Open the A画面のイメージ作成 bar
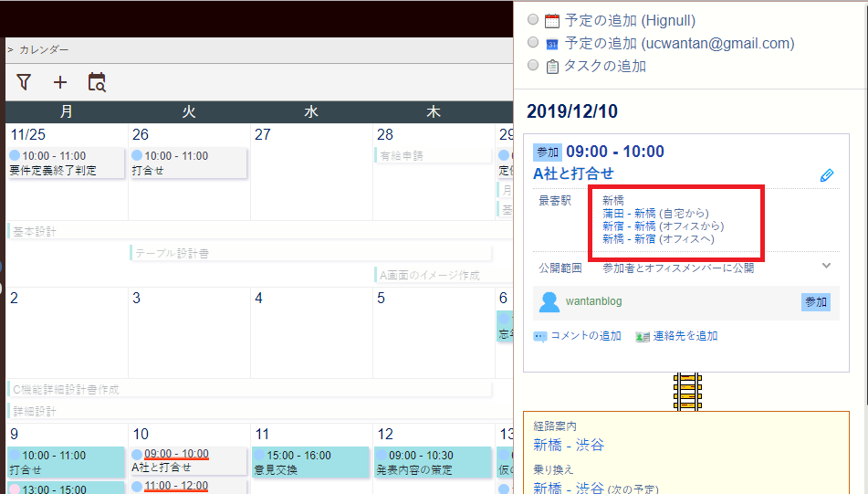Screen dimensions: 868x494 444,275
